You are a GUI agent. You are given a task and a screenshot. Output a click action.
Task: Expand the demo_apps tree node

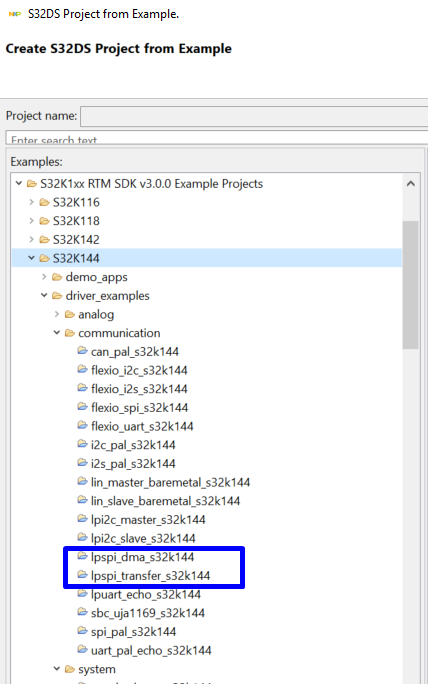pyautogui.click(x=44, y=277)
